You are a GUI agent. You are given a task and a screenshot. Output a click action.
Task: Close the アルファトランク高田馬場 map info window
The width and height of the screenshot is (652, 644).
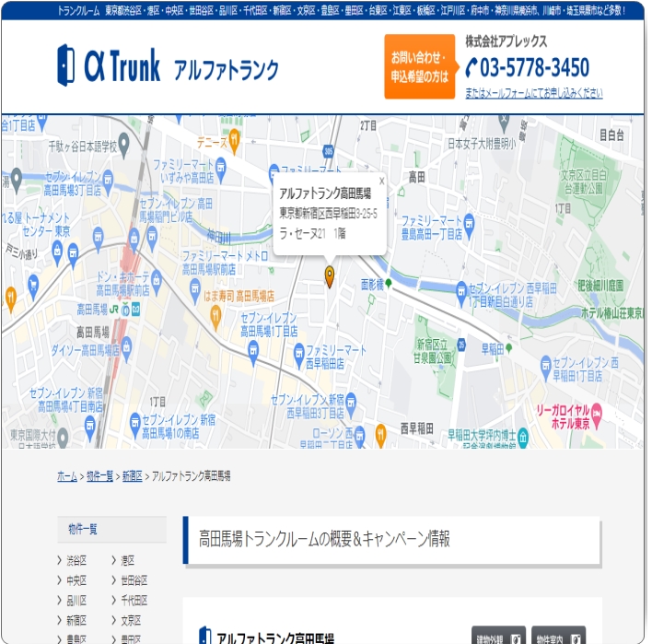click(x=381, y=181)
